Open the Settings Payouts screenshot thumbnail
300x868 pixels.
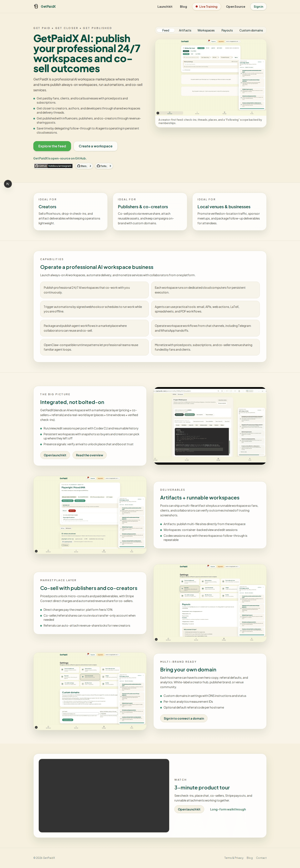[210, 603]
